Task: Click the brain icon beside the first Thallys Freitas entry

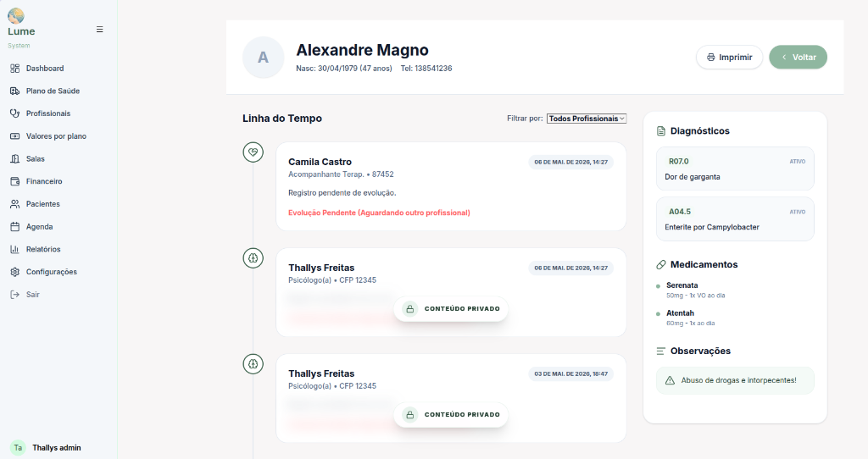Action: (x=253, y=257)
